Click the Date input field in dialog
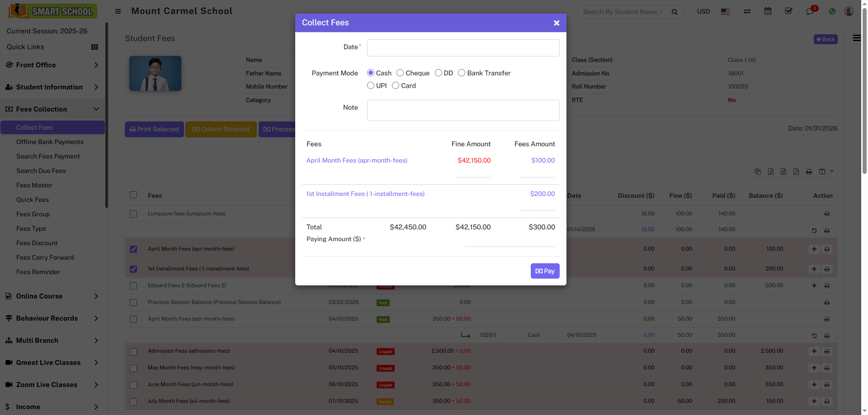This screenshot has height=415, width=868. tap(462, 47)
